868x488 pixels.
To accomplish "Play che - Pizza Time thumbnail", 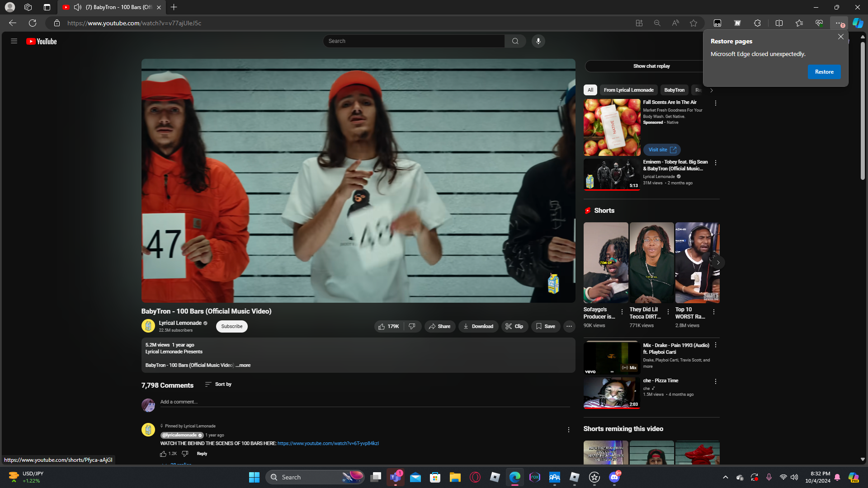I will pyautogui.click(x=612, y=393).
